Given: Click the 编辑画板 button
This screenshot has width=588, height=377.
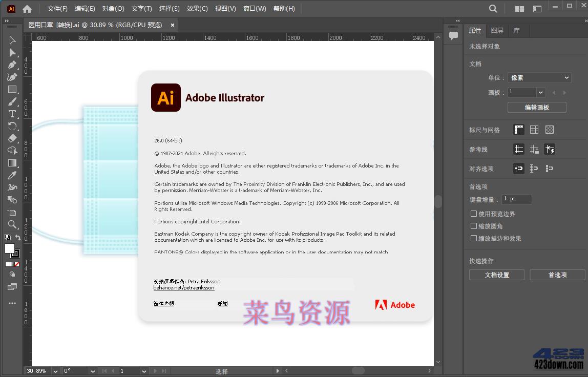Looking at the screenshot, I should [536, 107].
